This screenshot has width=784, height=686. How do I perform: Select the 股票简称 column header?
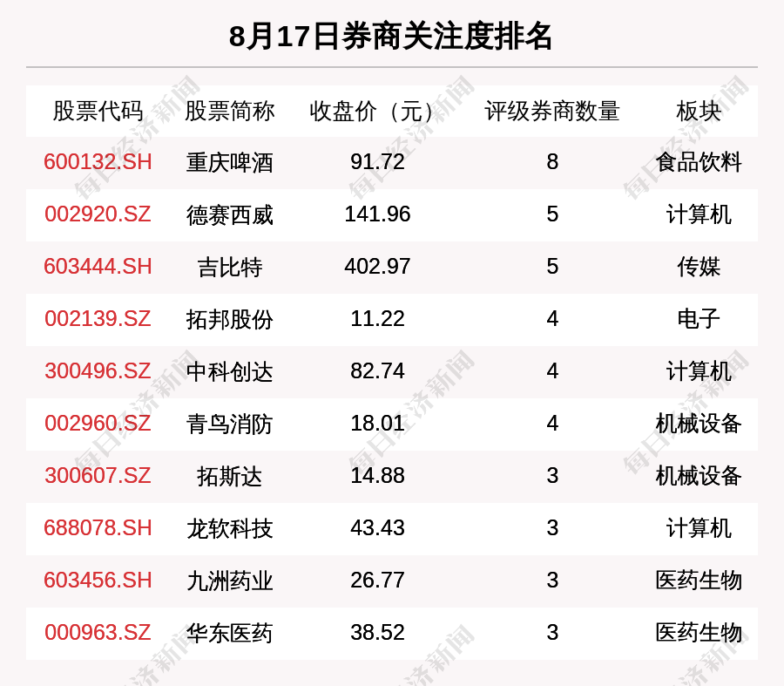coord(229,111)
